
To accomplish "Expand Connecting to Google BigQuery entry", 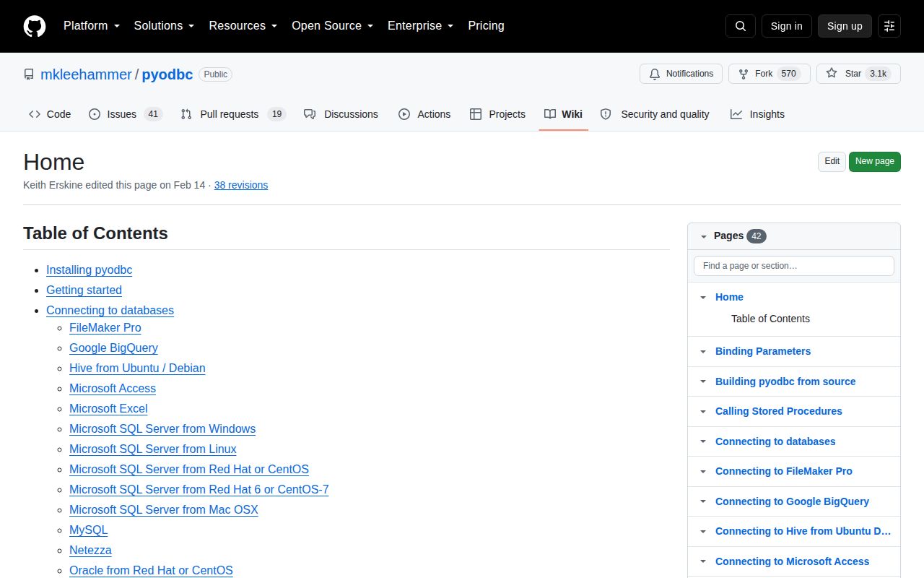I will (703, 501).
